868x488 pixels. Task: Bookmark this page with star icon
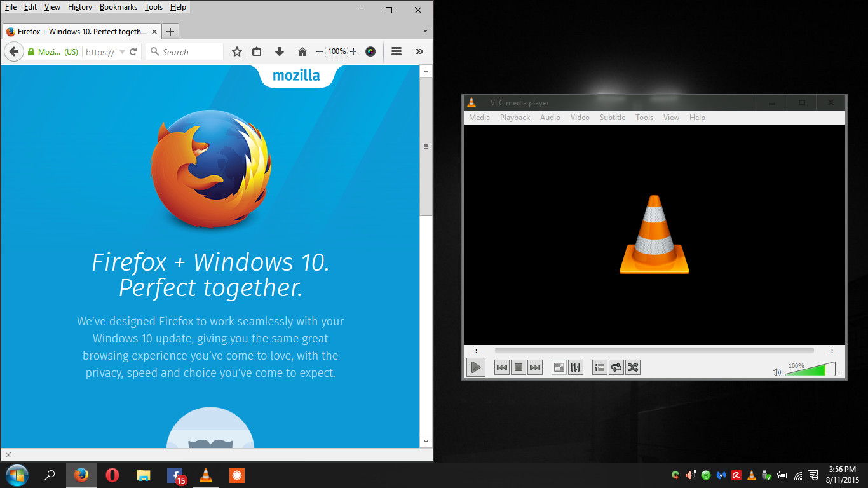(237, 52)
